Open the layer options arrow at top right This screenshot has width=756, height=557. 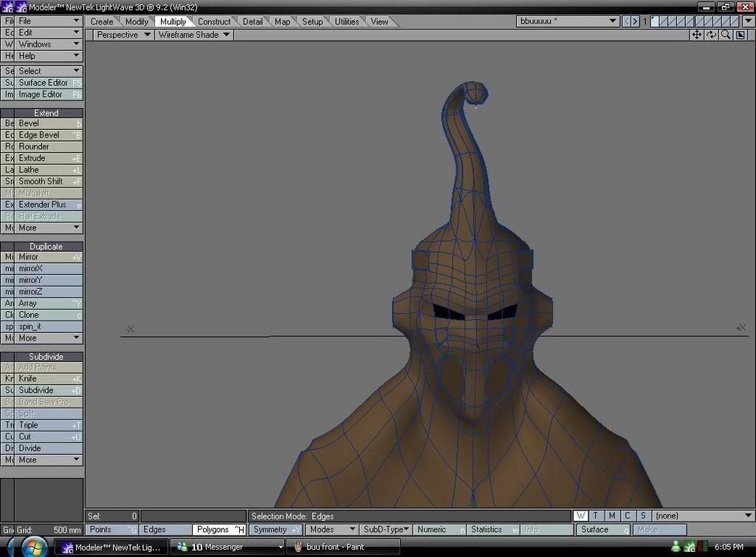click(749, 21)
